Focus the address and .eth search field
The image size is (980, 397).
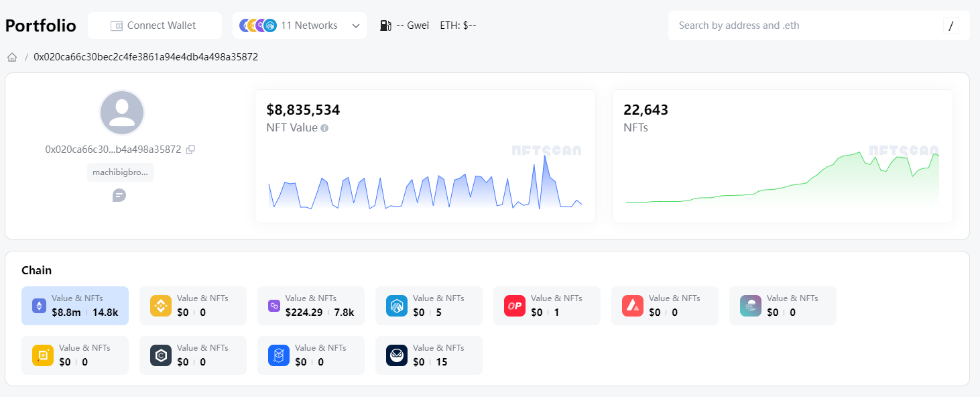(804, 25)
